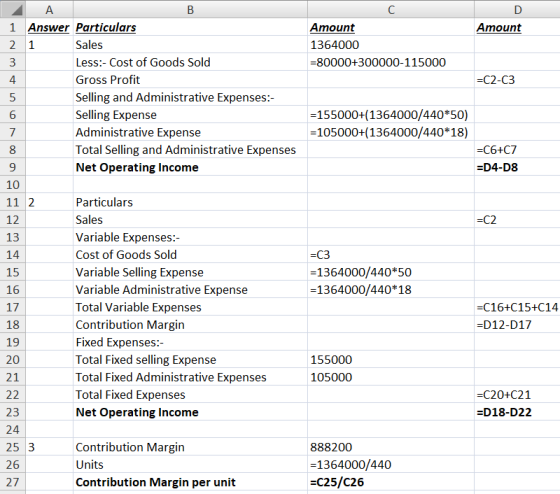Click the Units formula =1364000/440

[x=391, y=464]
